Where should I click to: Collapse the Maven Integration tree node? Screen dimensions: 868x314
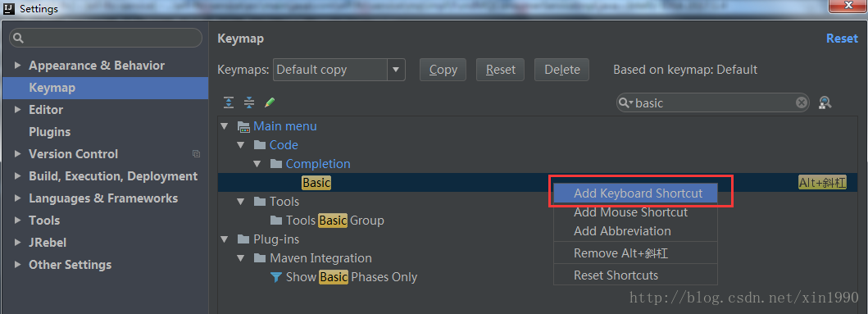240,258
